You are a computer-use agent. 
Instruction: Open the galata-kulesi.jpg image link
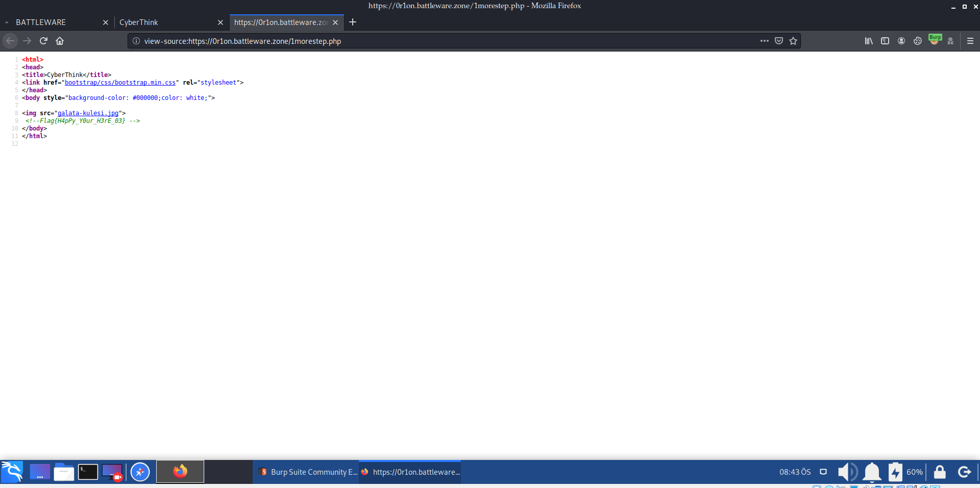88,113
